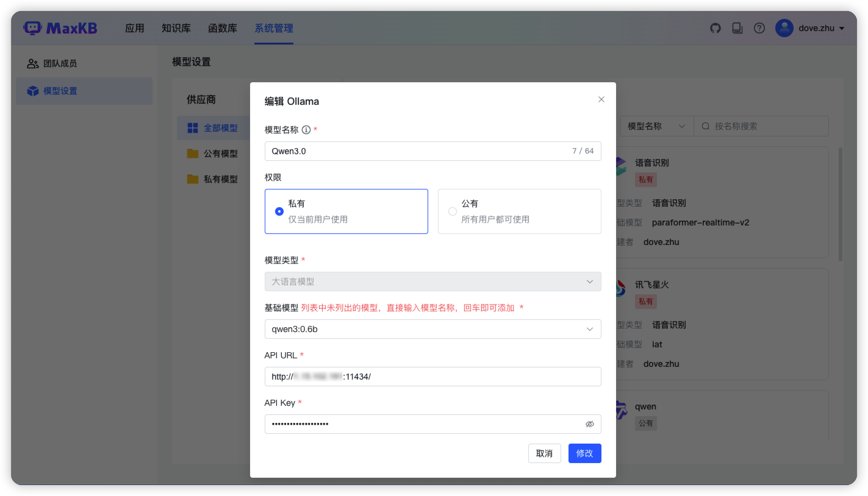This screenshot has width=868, height=496.
Task: Select the 公有 permission radio option
Action: pos(452,211)
